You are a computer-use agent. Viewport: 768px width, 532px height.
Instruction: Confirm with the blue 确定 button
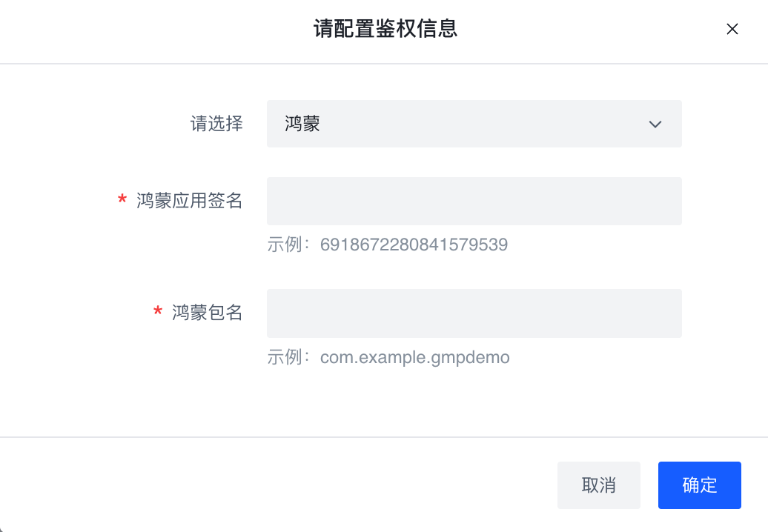pyautogui.click(x=699, y=485)
